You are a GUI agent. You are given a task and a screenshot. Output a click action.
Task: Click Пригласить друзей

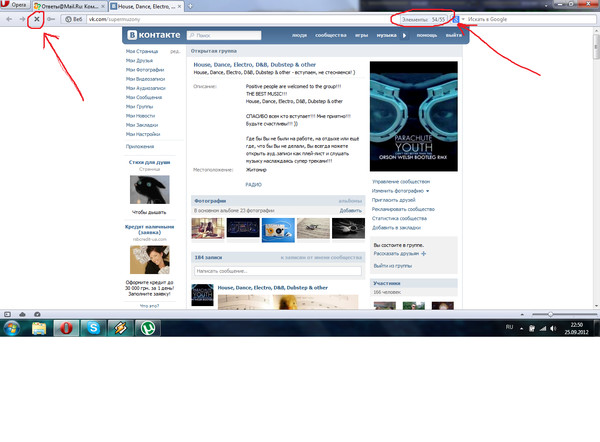coord(393,200)
